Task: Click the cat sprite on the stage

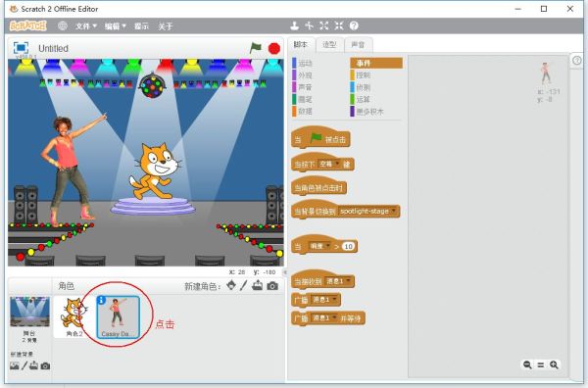Action: (155, 171)
